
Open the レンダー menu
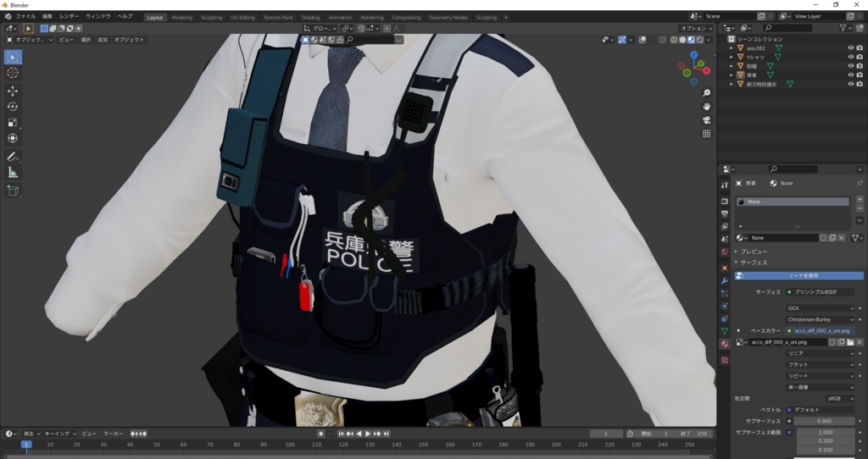[x=69, y=17]
